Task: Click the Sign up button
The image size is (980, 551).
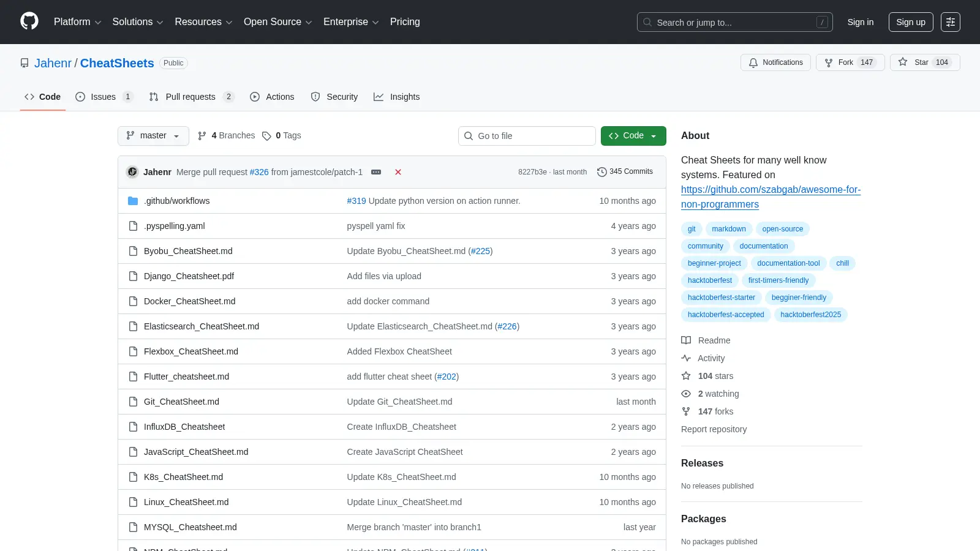Action: [x=911, y=22]
